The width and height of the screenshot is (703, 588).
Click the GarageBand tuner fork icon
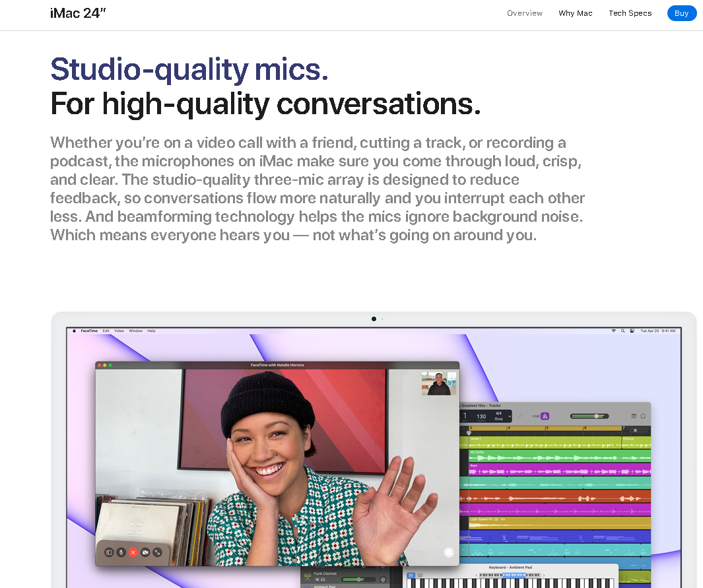(x=520, y=416)
